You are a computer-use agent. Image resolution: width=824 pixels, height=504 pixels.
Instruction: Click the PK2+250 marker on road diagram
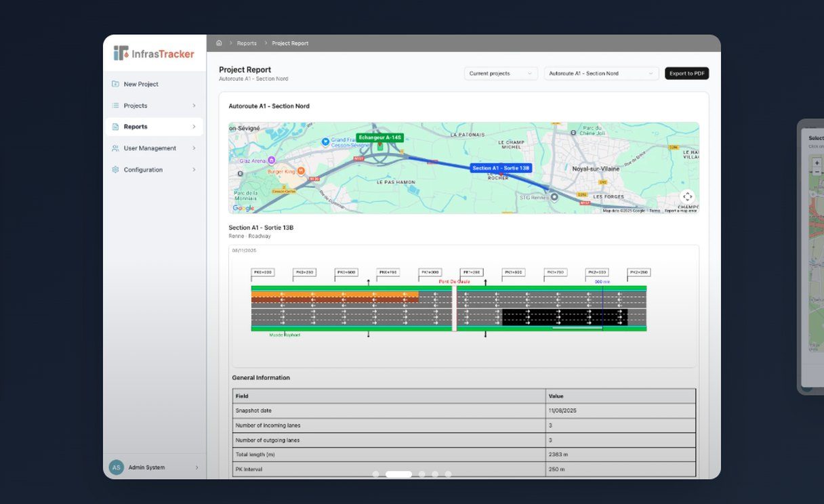[639, 272]
